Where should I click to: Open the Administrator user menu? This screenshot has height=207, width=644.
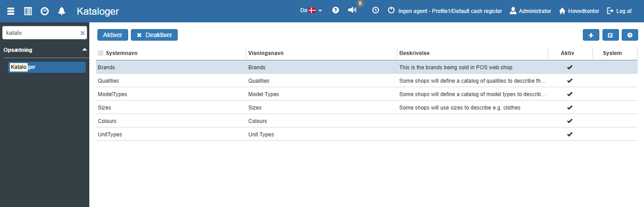click(x=531, y=11)
